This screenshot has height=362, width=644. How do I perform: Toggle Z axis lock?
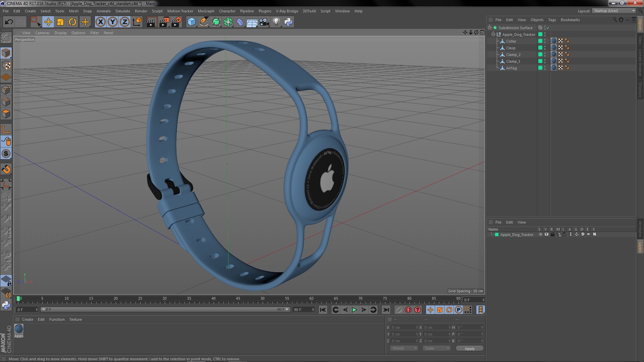coord(125,22)
